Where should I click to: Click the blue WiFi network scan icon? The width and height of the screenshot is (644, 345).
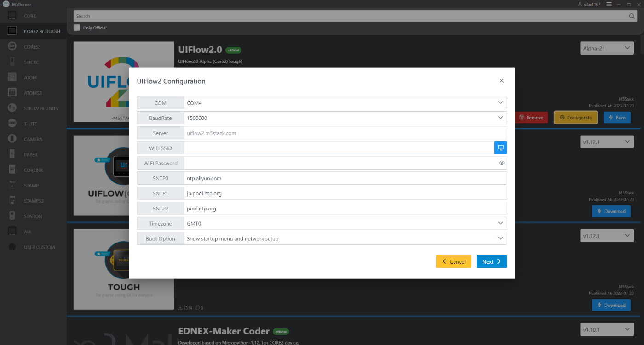[x=500, y=147]
